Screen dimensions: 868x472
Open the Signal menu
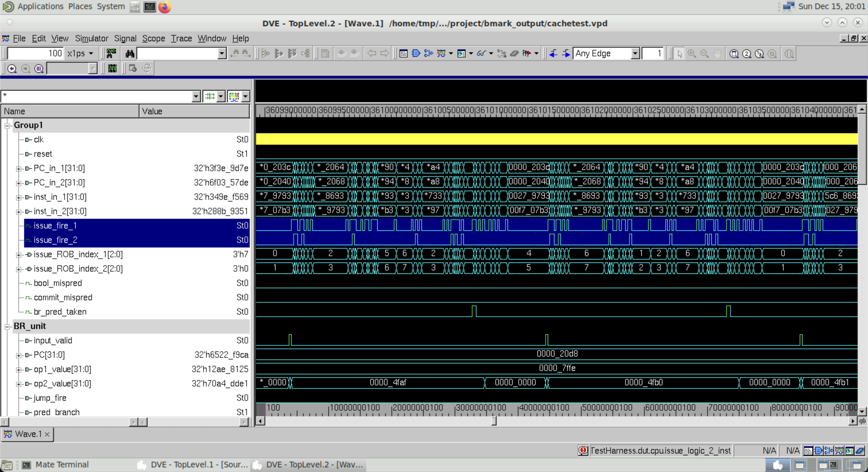pos(125,38)
